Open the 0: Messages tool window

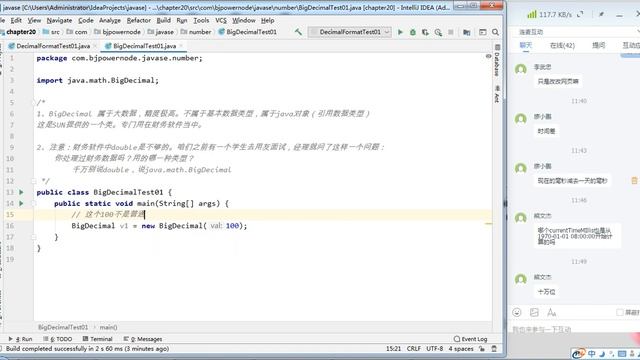click(x=143, y=339)
